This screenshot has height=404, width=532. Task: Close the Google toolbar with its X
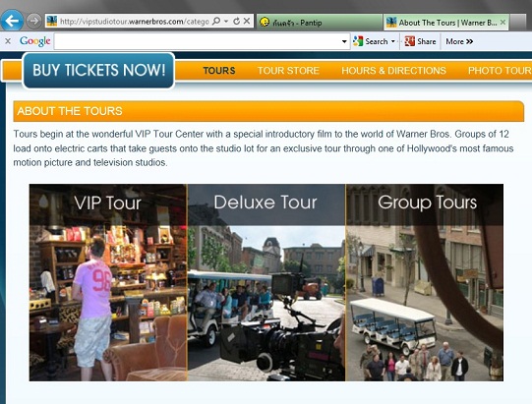coord(8,41)
